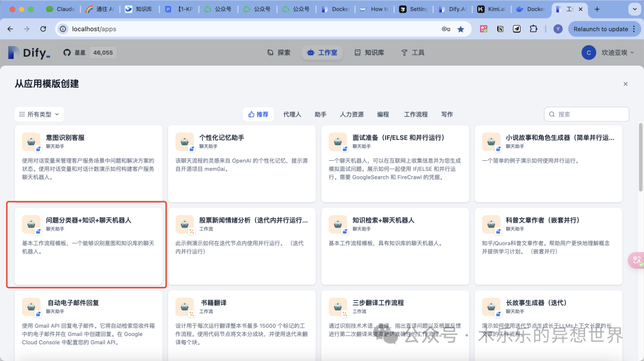Screen dimensions: 644x361
Task: Click the icon of 股票新闻情绪分析 template
Action: [x=184, y=225]
